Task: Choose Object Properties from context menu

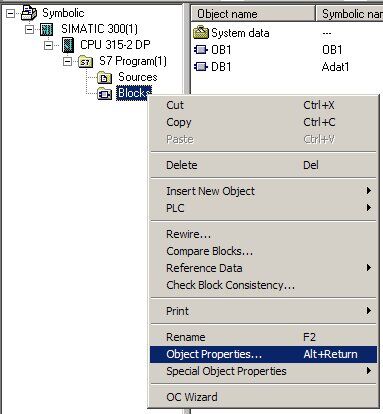Action: pos(263,354)
